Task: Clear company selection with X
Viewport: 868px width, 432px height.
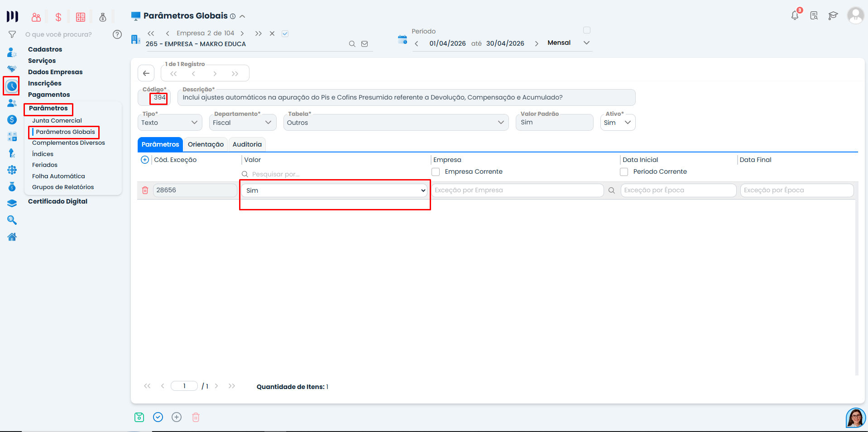Action: [x=272, y=33]
